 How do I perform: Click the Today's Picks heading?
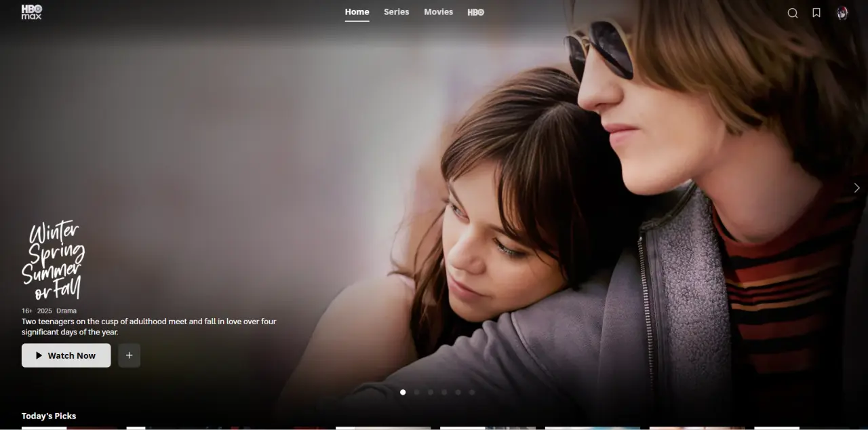[x=49, y=416]
